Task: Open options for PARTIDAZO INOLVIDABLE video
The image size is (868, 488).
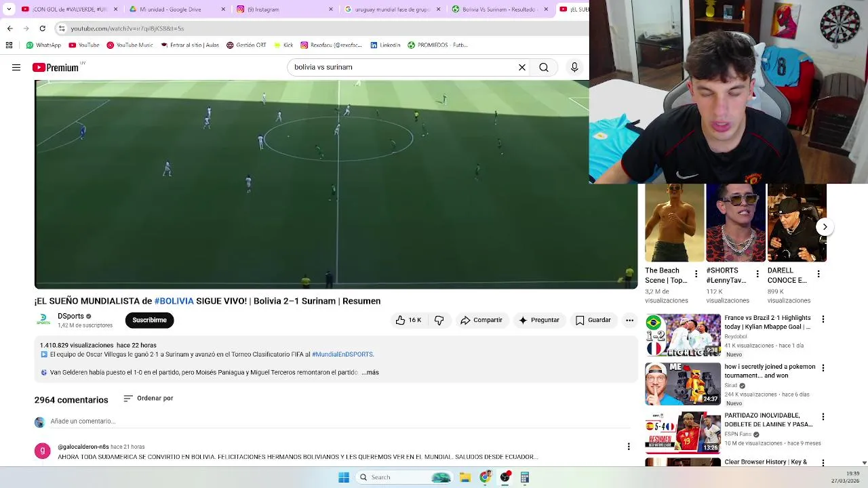Action: (823, 417)
